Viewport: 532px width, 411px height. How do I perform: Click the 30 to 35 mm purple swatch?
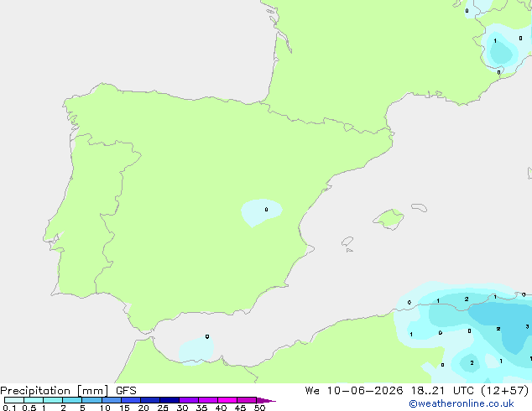pos(189,400)
